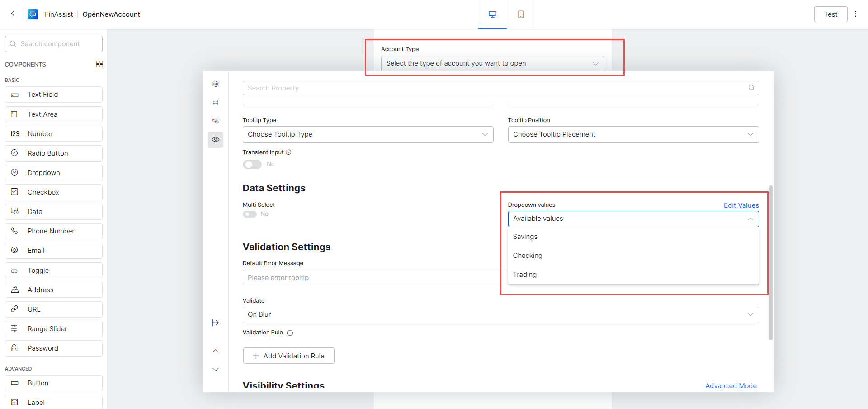Collapse properties panel with arrow icon
Image resolution: width=868 pixels, height=409 pixels.
pos(216,323)
